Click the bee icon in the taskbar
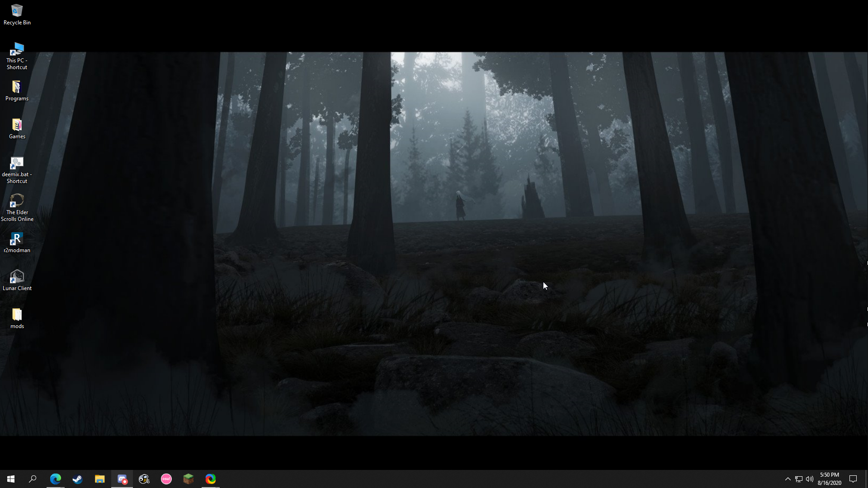The image size is (868, 488). coord(144,479)
